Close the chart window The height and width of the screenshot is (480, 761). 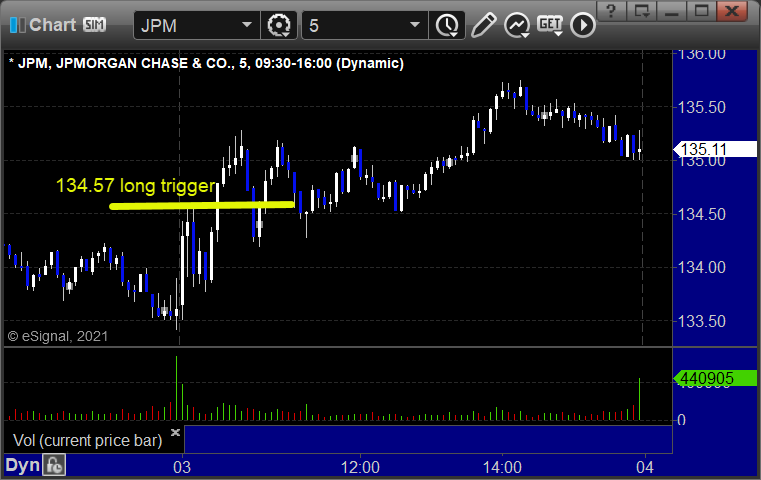[733, 10]
